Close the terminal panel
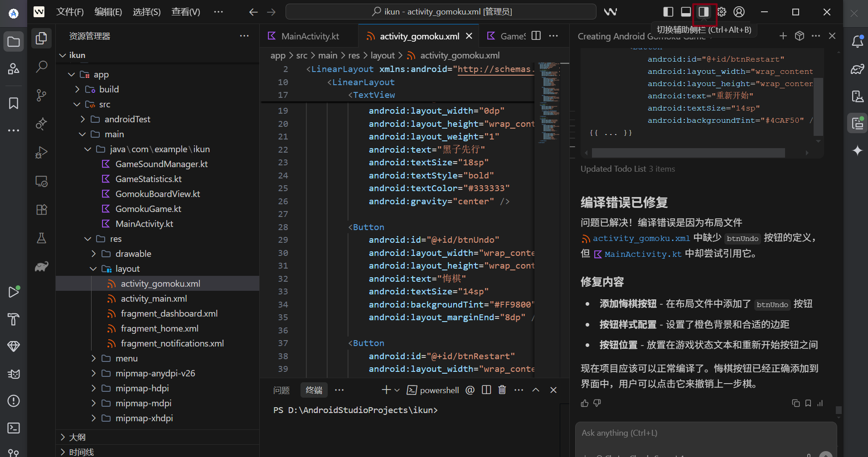 pos(553,390)
